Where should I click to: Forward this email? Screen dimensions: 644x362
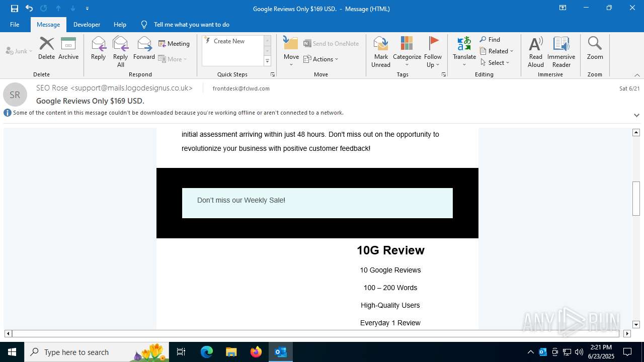click(144, 48)
